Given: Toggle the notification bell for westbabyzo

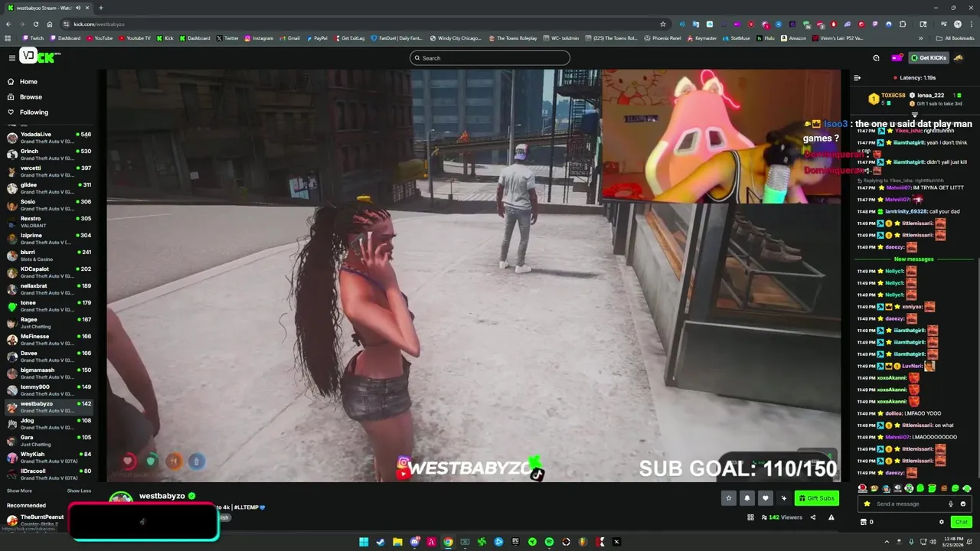Looking at the screenshot, I should click(x=747, y=498).
